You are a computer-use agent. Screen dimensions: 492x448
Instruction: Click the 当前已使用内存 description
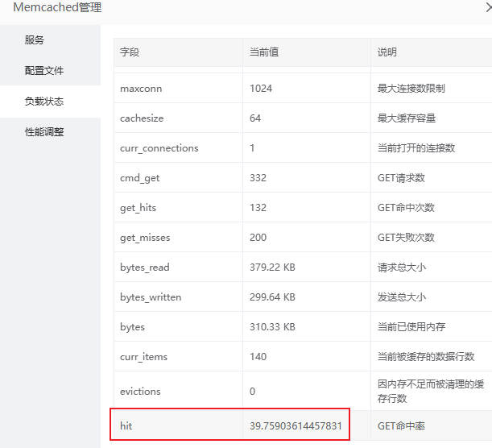[411, 327]
